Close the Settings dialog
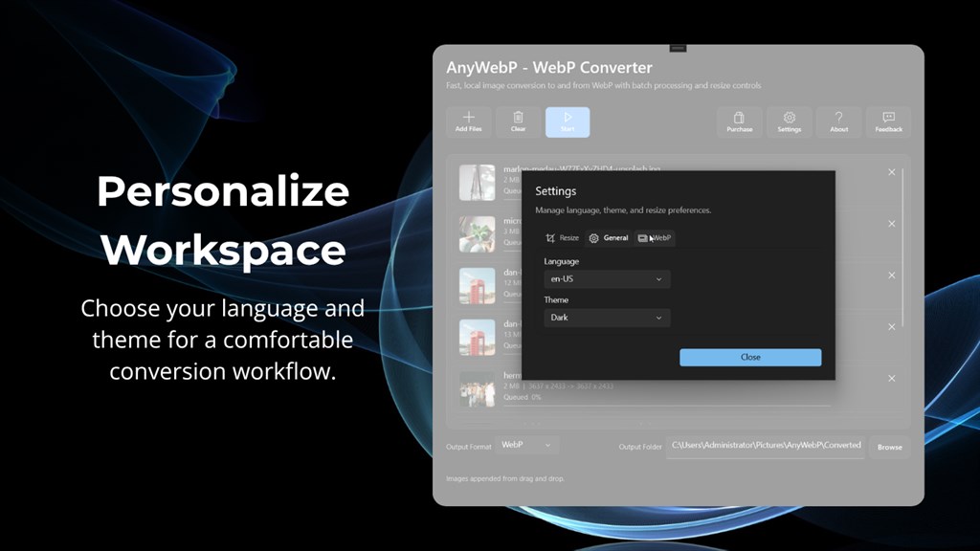 pyautogui.click(x=750, y=358)
